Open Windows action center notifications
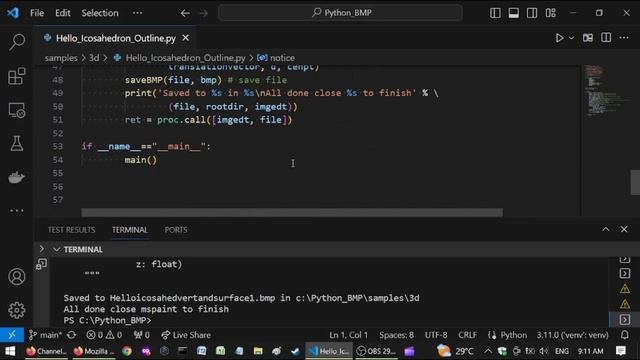The width and height of the screenshot is (640, 360). (x=621, y=351)
